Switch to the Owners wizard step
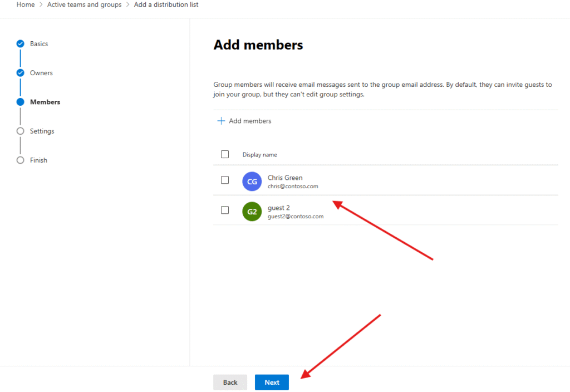Screen dimensions: 570x392 (41, 73)
